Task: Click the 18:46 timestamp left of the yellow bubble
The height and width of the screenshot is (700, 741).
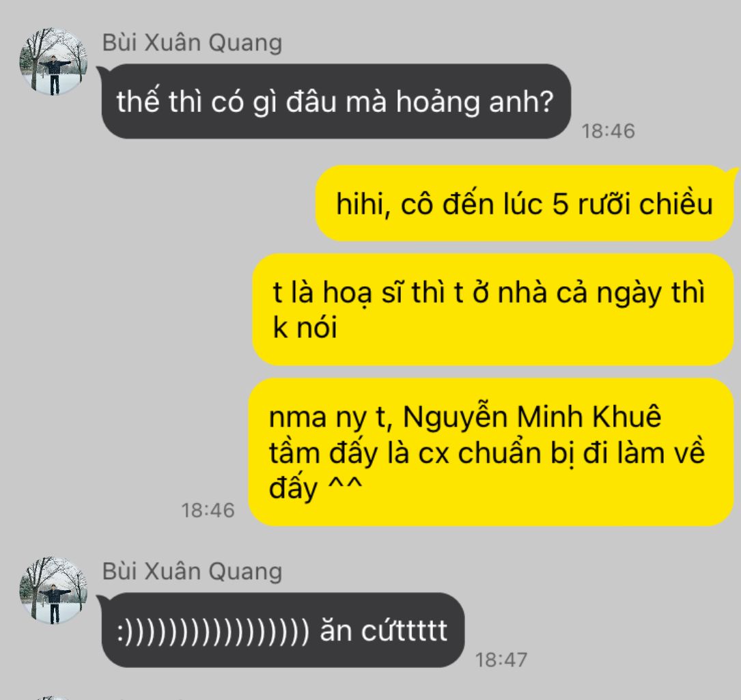Action: 208,510
